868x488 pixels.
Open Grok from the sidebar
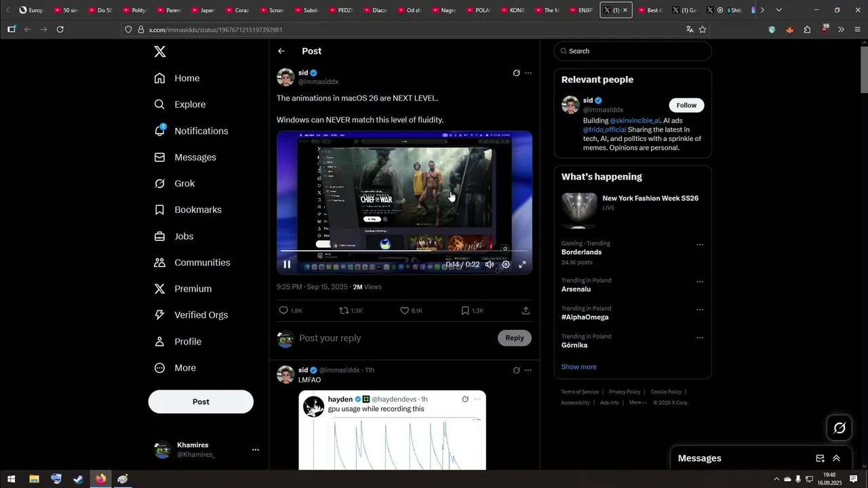point(174,184)
